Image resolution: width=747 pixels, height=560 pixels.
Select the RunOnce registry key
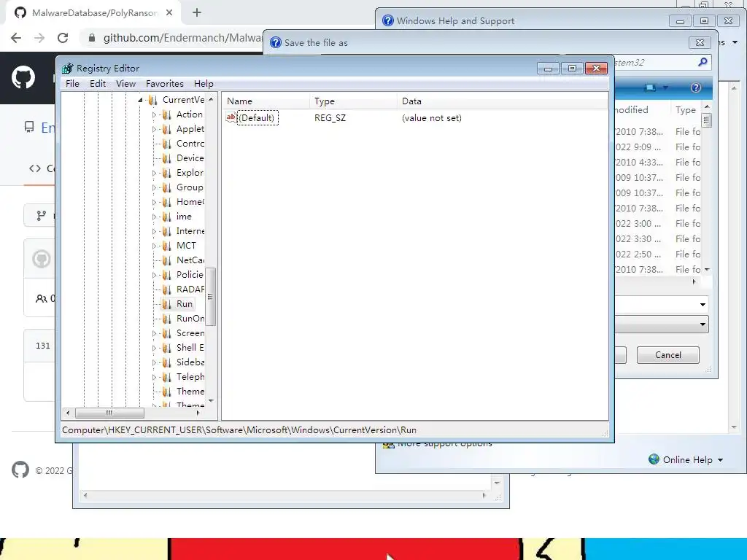190,319
